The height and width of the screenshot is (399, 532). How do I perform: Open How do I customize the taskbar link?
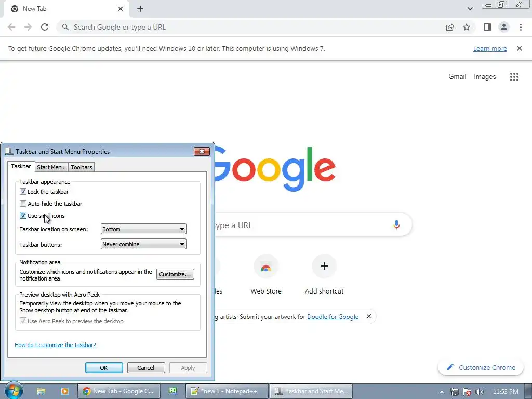(x=55, y=345)
